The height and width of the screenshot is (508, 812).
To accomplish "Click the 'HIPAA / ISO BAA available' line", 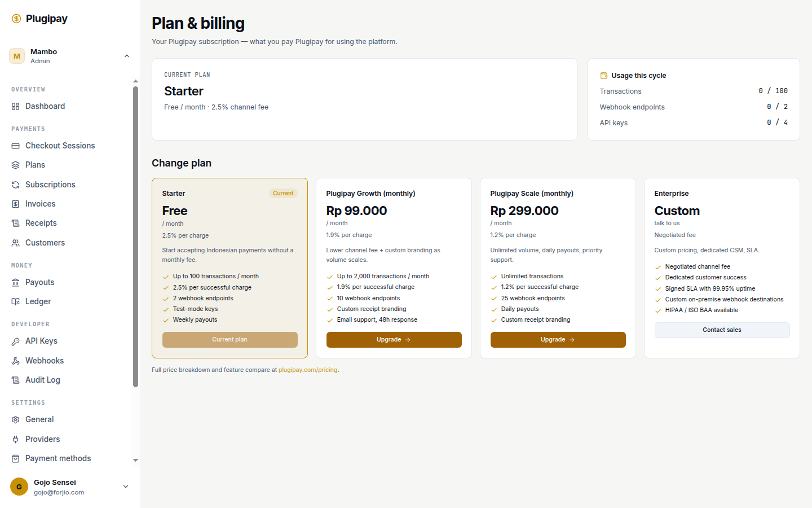I will 701,310.
